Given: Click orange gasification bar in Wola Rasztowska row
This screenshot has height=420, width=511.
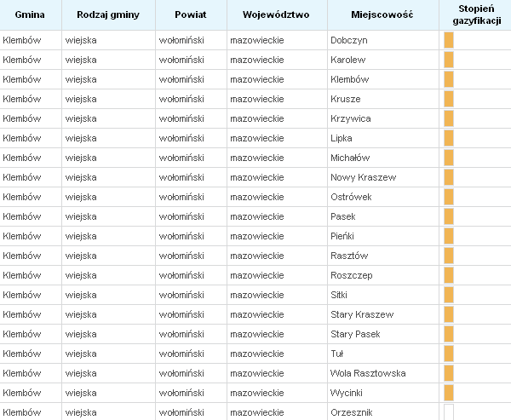Looking at the screenshot, I should click(x=449, y=373).
